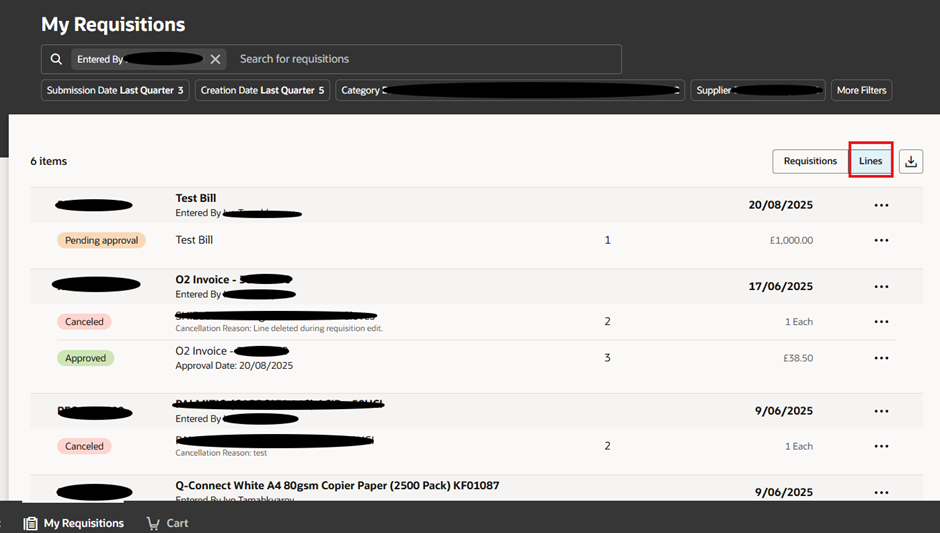940x533 pixels.
Task: Click the search magnifier icon
Action: coord(56,59)
